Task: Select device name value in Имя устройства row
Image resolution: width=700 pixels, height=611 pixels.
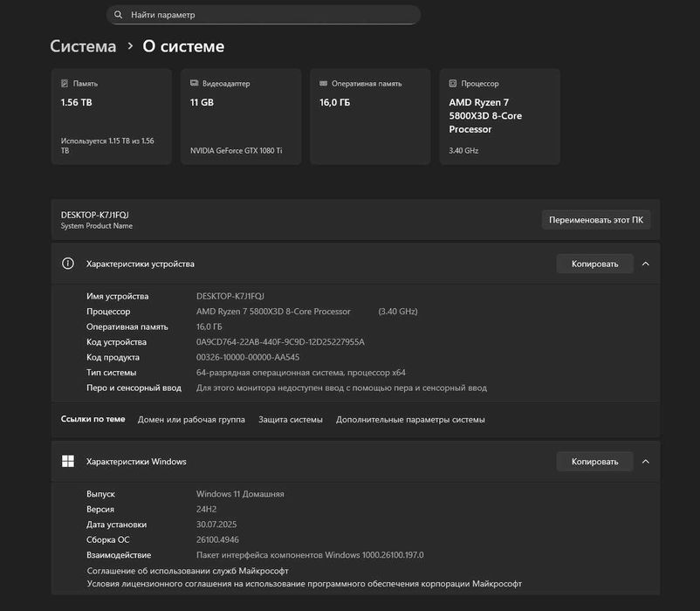Action: click(230, 296)
